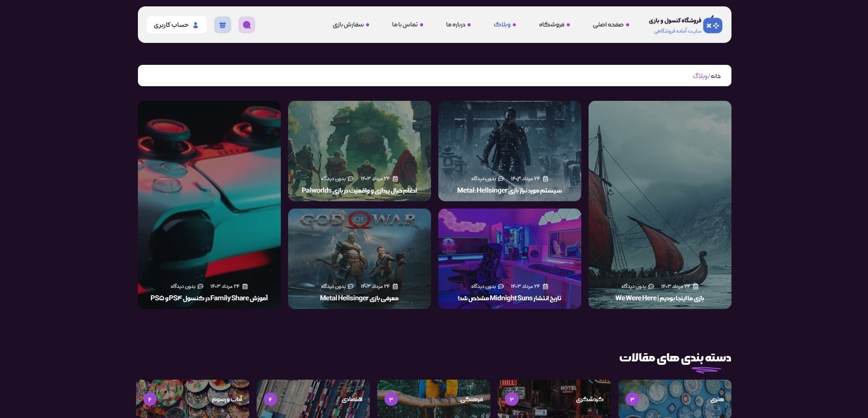Image resolution: width=868 pixels, height=418 pixels.
Task: Click the site title فروشگاه کنسول و بازی
Action: (x=675, y=21)
